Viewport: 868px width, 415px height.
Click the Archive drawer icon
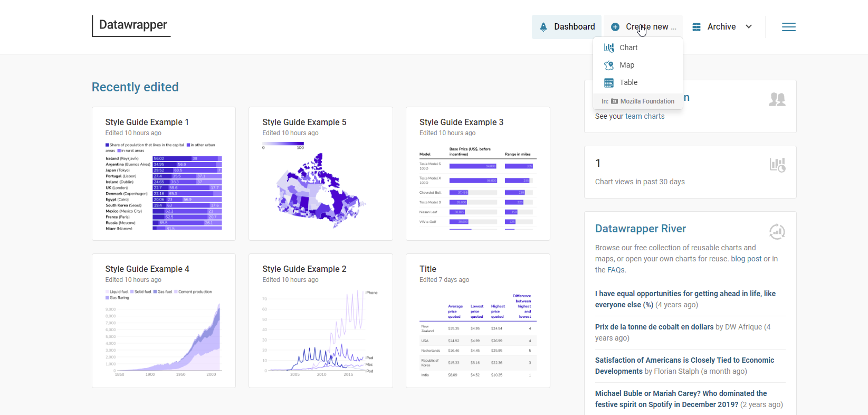point(697,27)
